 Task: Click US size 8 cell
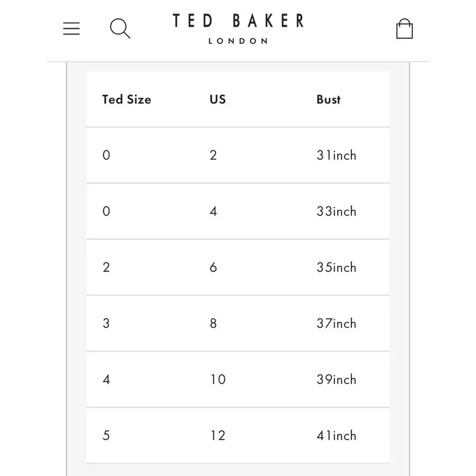click(213, 323)
